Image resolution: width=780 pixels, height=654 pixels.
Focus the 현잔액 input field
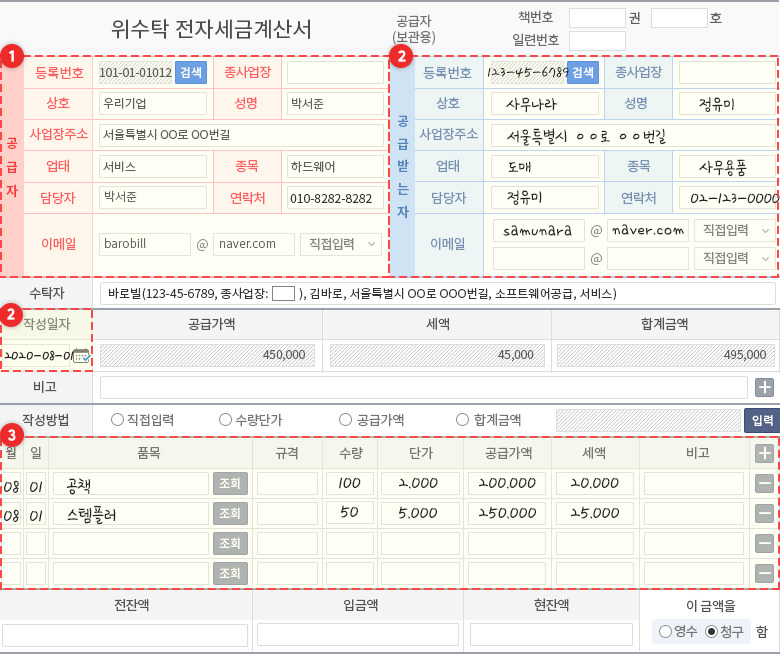(x=551, y=635)
